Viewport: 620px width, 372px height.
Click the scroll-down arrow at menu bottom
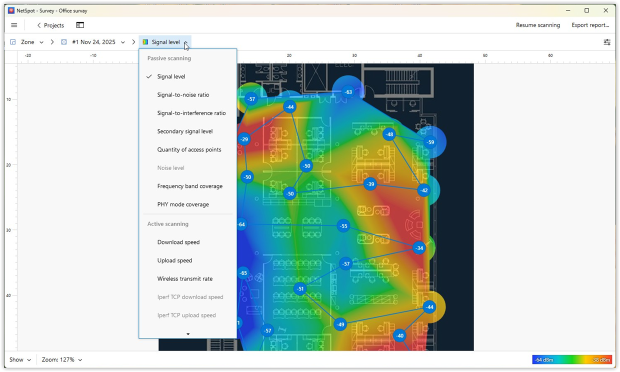(x=188, y=334)
